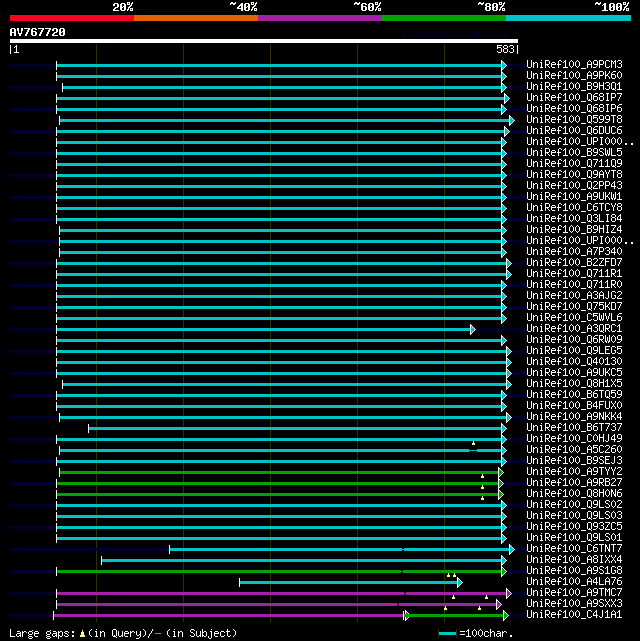Select the UniRef100_A9RB27 label
Screen dimensions: 640x641
tap(574, 483)
